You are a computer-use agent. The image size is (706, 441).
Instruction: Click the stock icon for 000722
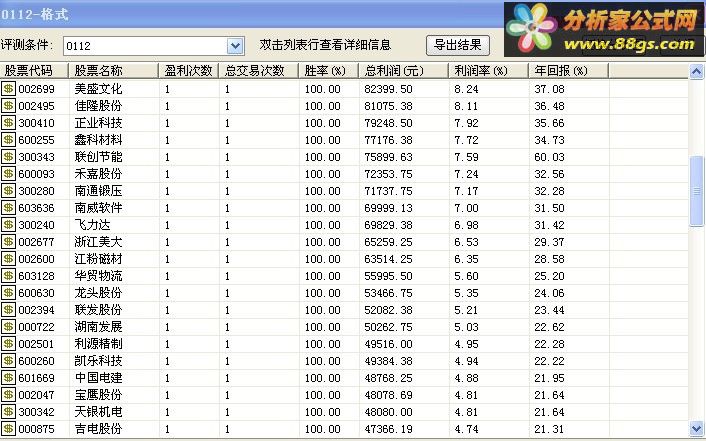(x=8, y=327)
